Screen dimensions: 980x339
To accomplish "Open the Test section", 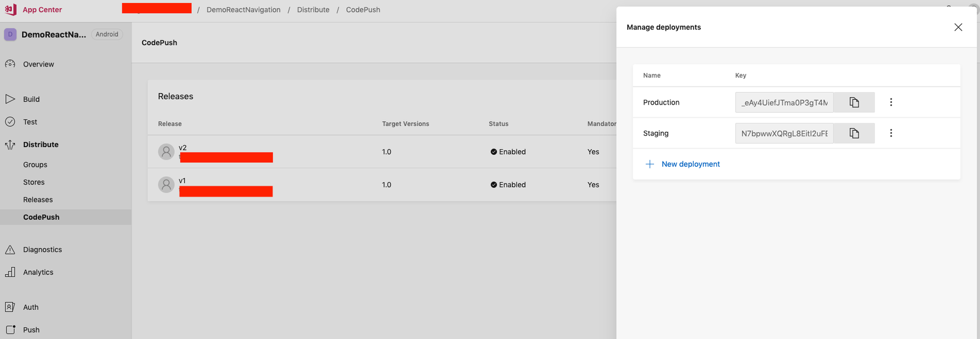I will coord(30,122).
